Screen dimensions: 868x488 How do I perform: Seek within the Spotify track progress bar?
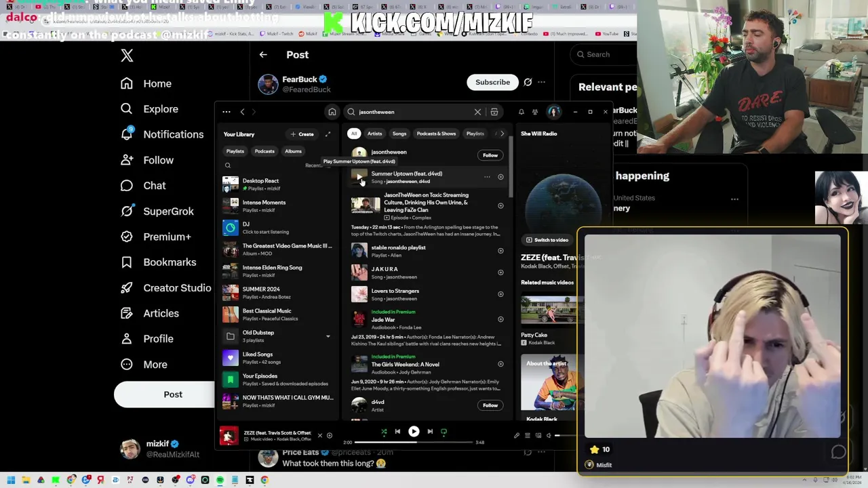[x=414, y=443]
